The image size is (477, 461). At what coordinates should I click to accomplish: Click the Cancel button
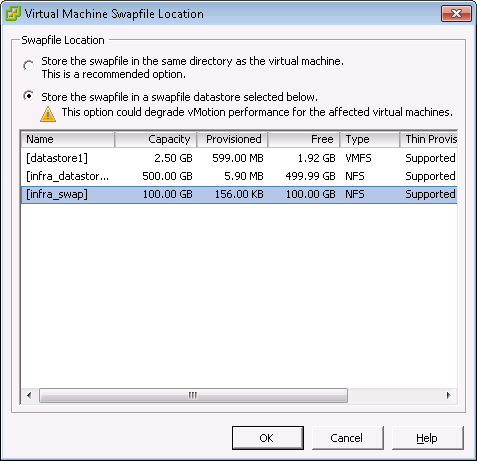point(348,438)
